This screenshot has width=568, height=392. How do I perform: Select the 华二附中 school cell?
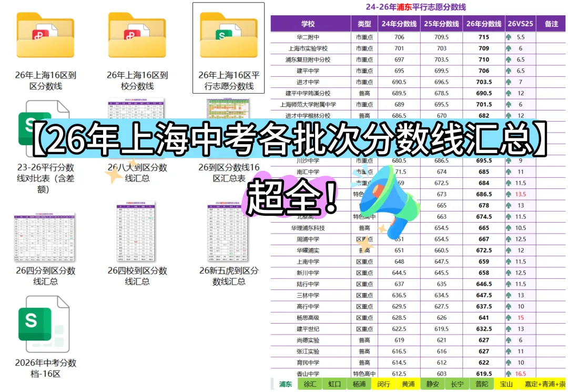tap(310, 37)
